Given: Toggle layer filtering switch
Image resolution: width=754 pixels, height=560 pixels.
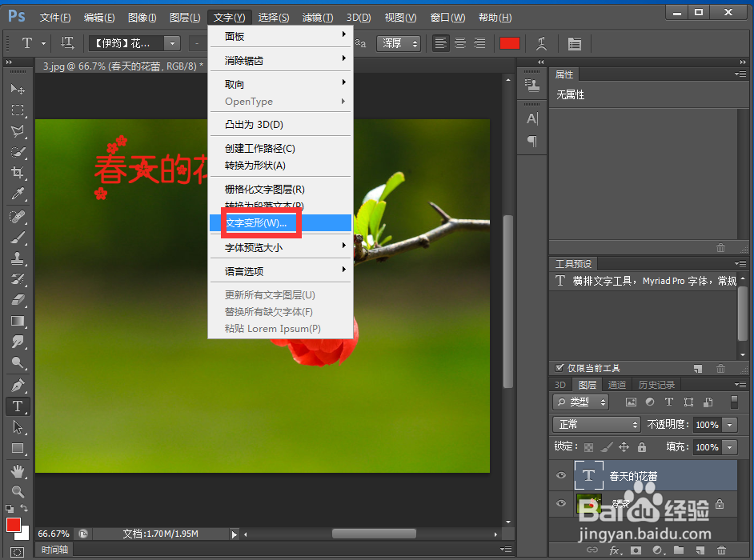Looking at the screenshot, I should coord(734,402).
